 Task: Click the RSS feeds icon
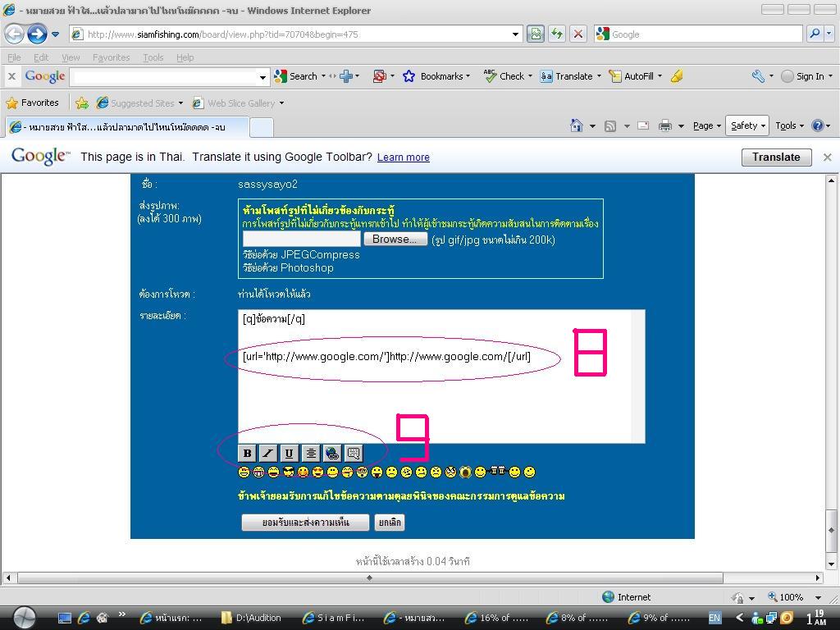point(609,126)
